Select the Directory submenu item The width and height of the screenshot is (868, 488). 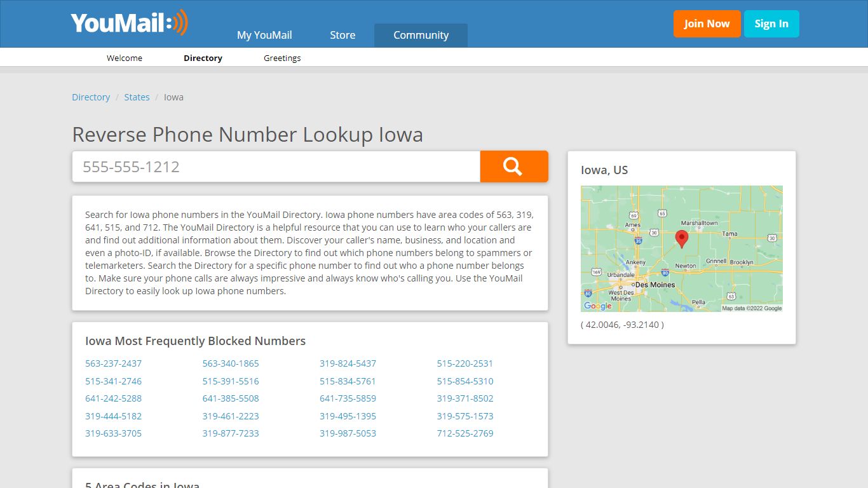[203, 58]
